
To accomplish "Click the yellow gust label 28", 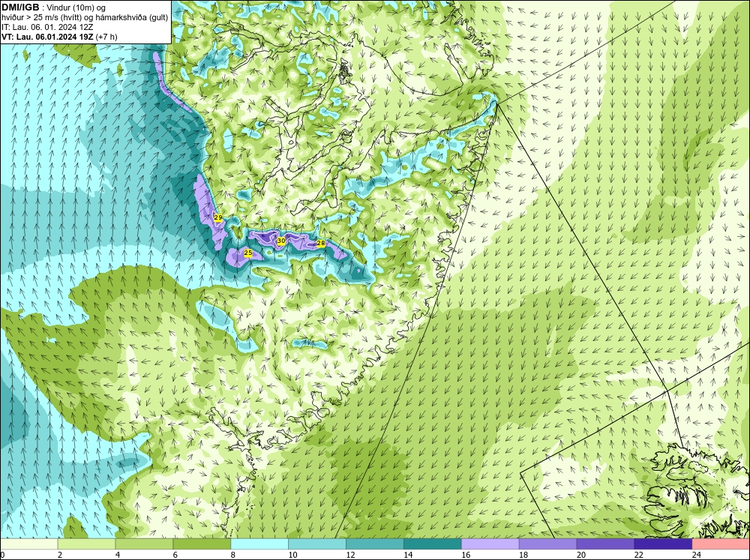I will [x=321, y=243].
